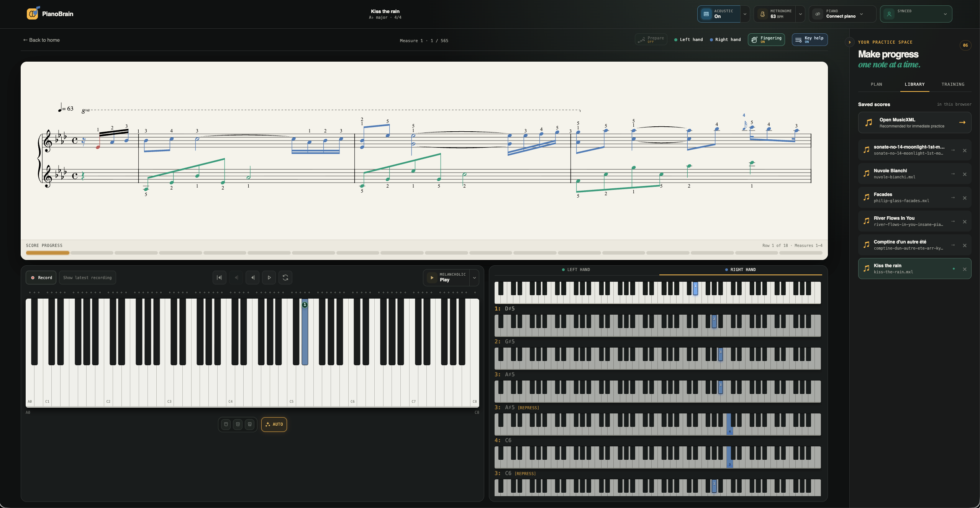Remove Comptine d'un autre été score
Viewport: 980px width, 508px height.
tap(965, 245)
